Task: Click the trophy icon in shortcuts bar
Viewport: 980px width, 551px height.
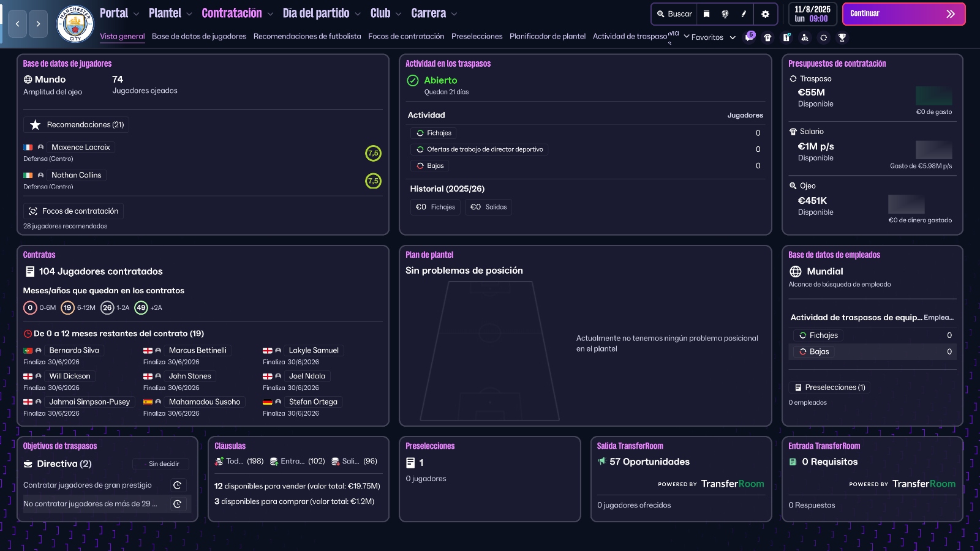Action: (x=842, y=37)
